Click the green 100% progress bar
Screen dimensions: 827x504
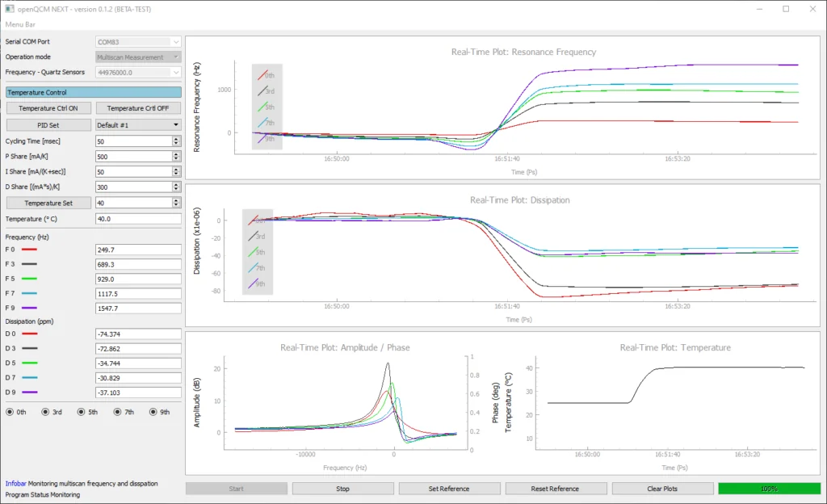769,489
